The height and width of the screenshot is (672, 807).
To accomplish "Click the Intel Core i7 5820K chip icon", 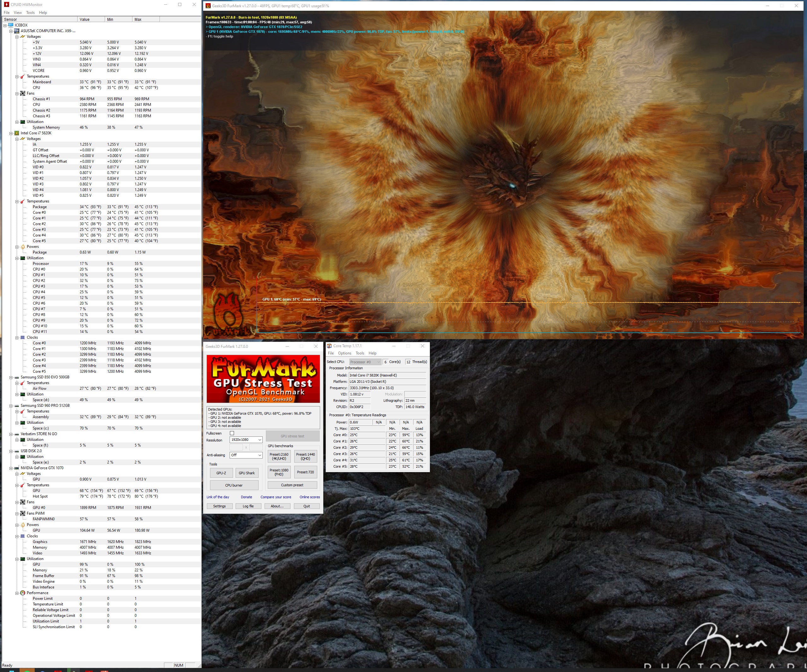I will [17, 133].
